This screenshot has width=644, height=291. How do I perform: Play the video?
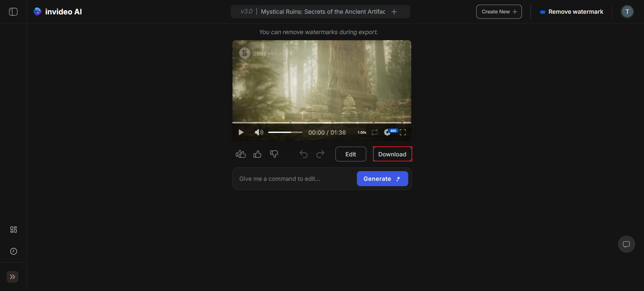coord(241,132)
